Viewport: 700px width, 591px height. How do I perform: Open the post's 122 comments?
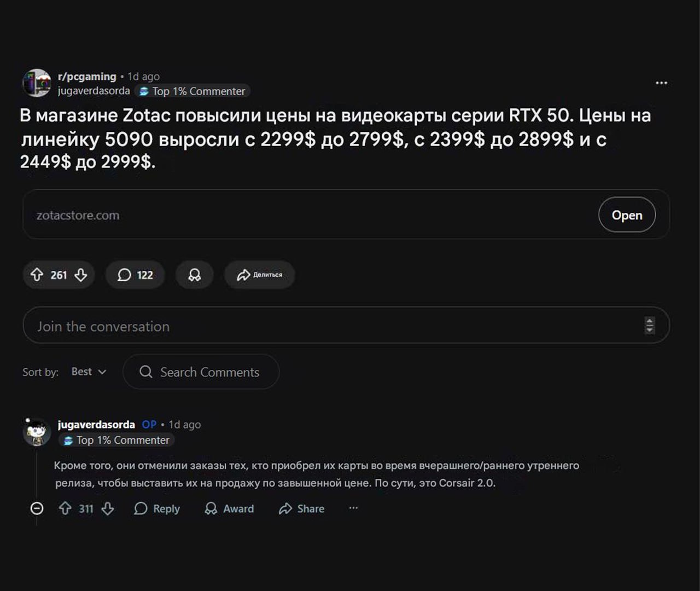[x=135, y=275]
